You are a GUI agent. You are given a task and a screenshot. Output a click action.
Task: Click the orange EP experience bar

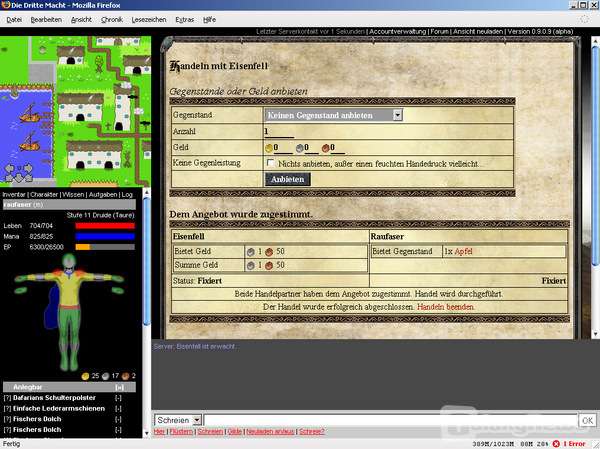pos(105,247)
